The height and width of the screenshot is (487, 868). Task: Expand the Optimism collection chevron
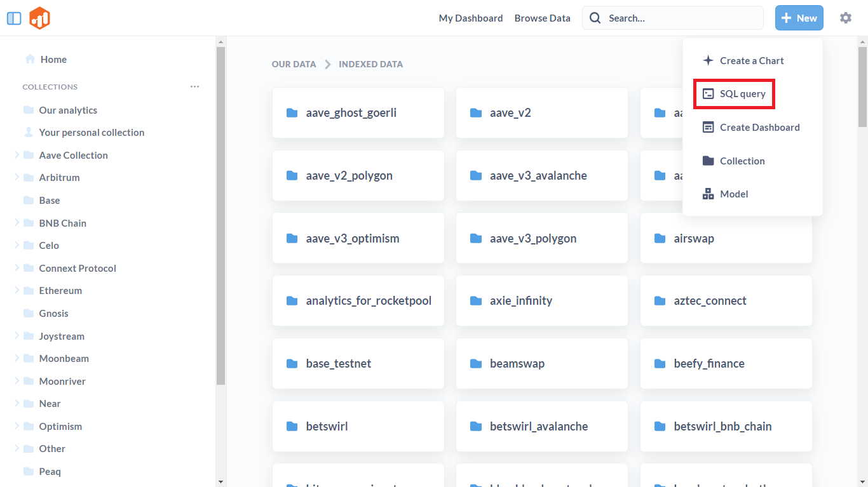17,426
